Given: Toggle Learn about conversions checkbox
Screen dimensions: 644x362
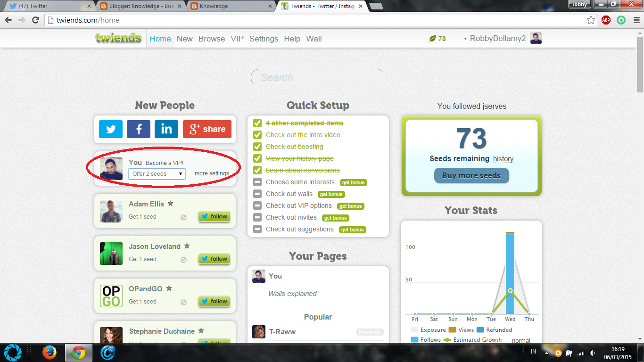Looking at the screenshot, I should 257,170.
